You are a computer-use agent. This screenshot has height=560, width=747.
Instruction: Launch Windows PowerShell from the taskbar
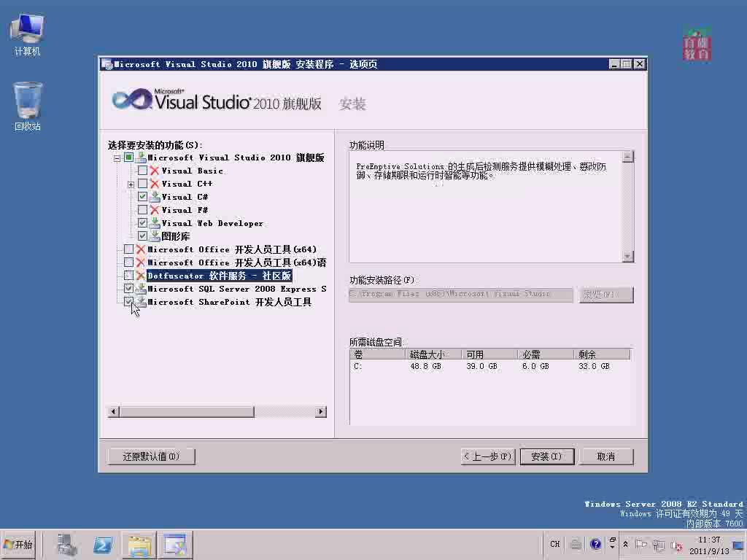click(x=103, y=545)
